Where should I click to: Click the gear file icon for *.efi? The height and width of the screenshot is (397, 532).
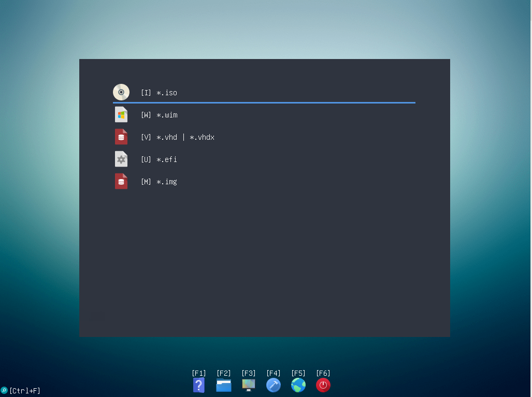[121, 159]
